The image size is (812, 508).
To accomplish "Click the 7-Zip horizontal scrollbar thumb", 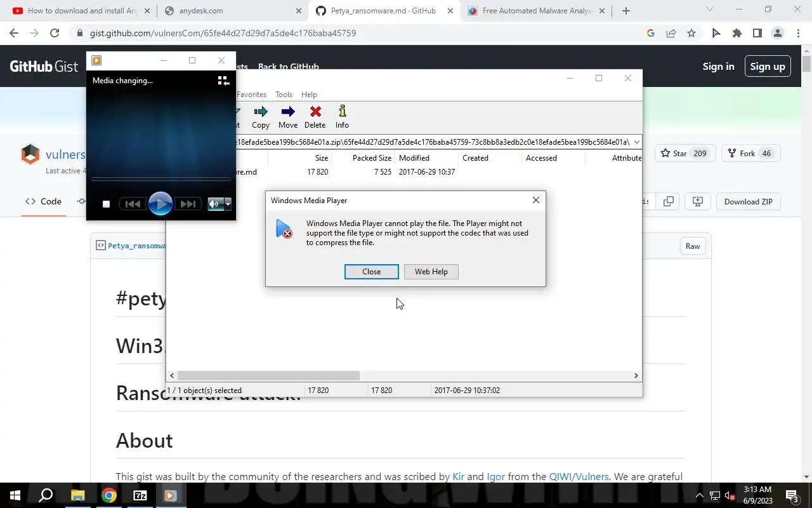I will [x=268, y=376].
